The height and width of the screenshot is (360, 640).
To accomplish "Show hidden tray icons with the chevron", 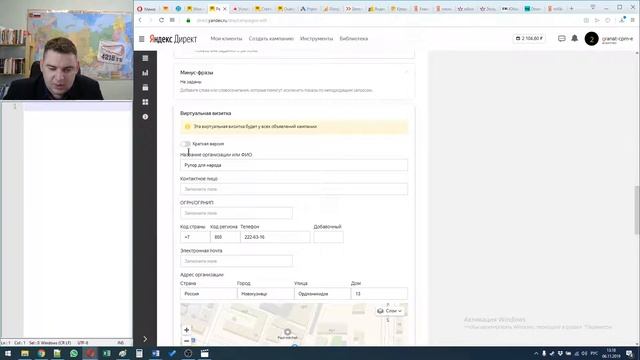I will point(536,353).
